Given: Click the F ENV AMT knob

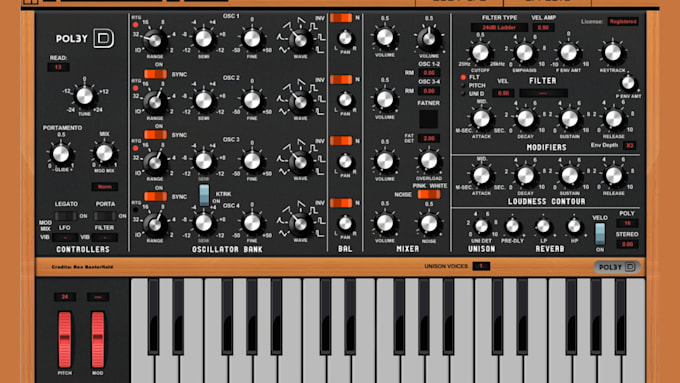Looking at the screenshot, I should [x=569, y=52].
